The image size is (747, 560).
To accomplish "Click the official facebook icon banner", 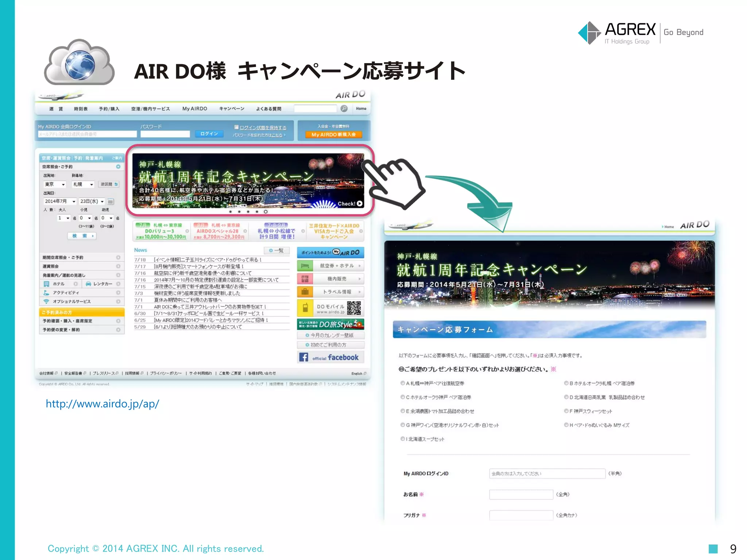I will (330, 357).
